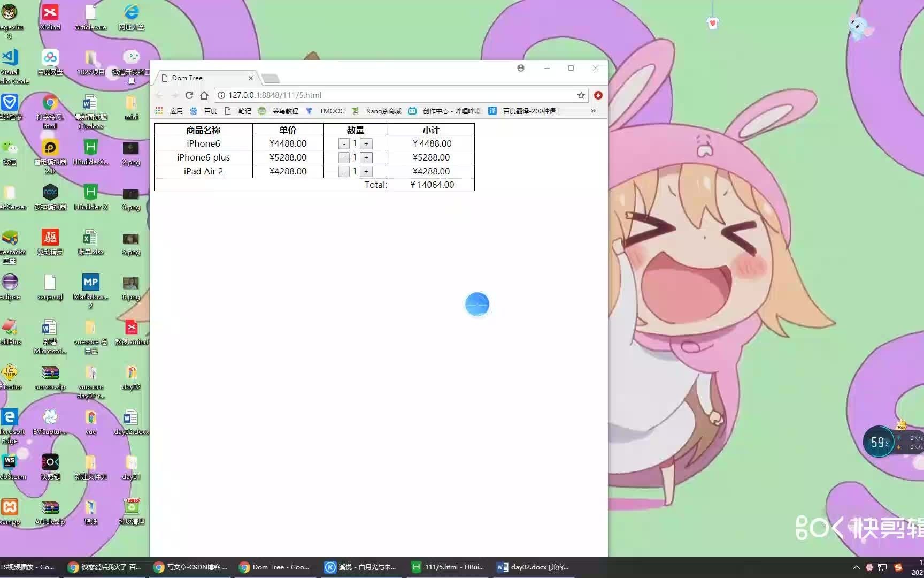The image size is (924, 578).
Task: Open 垃圾清理 desktop icon
Action: point(132,512)
